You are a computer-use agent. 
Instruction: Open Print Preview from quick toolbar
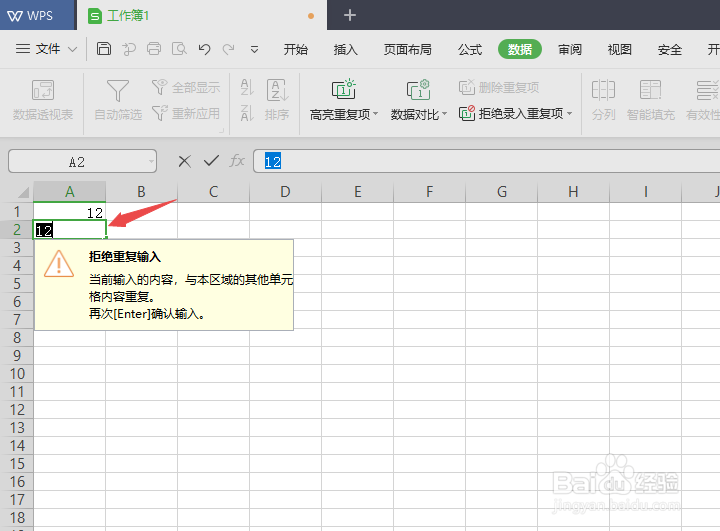click(x=179, y=49)
